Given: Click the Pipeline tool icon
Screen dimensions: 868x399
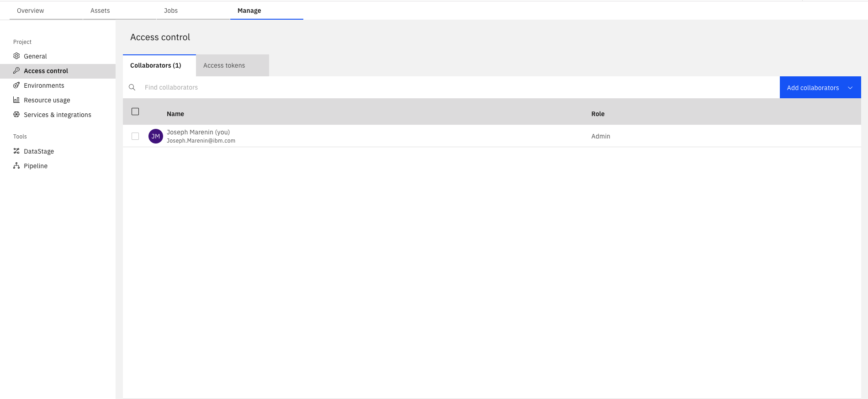Looking at the screenshot, I should click(x=16, y=165).
